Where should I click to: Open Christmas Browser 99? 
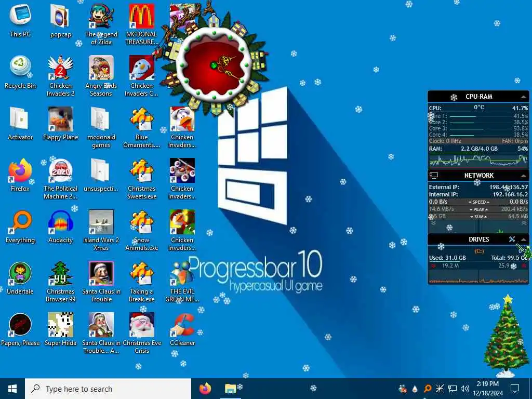tap(61, 282)
